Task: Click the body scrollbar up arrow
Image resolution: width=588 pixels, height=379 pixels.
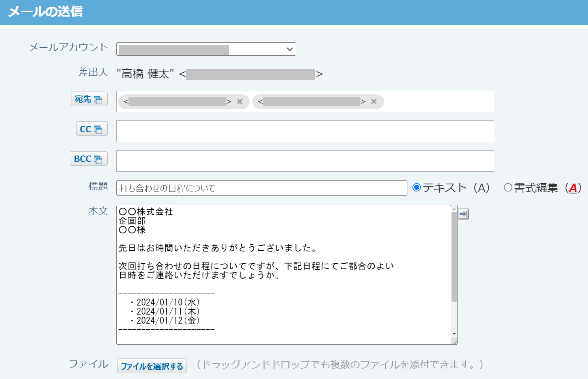Action: click(454, 208)
